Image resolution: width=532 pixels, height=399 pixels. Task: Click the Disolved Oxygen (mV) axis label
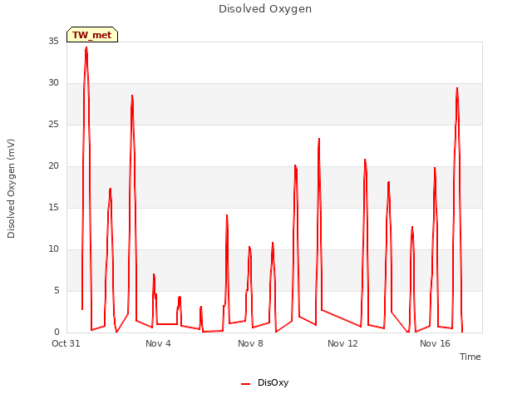tap(11, 189)
